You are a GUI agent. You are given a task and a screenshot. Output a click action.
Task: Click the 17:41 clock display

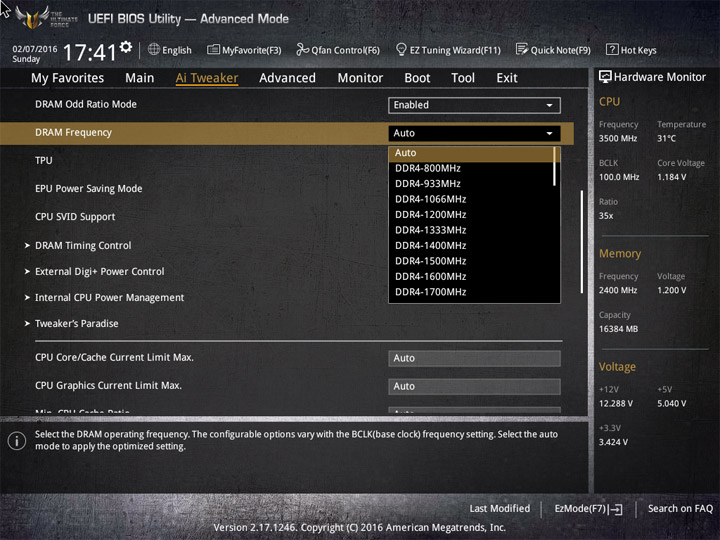click(x=90, y=52)
